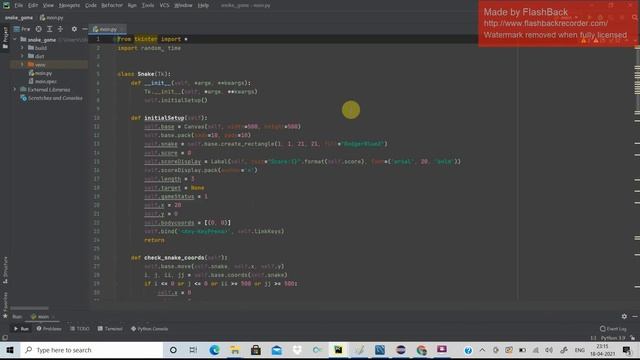Click the Python interpreter status bar widget
This screenshot has height=360, width=640.
613,338
